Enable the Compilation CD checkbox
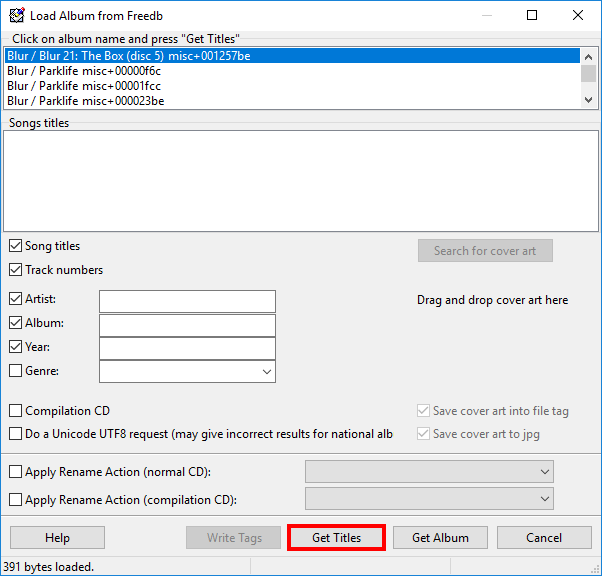 [x=15, y=410]
